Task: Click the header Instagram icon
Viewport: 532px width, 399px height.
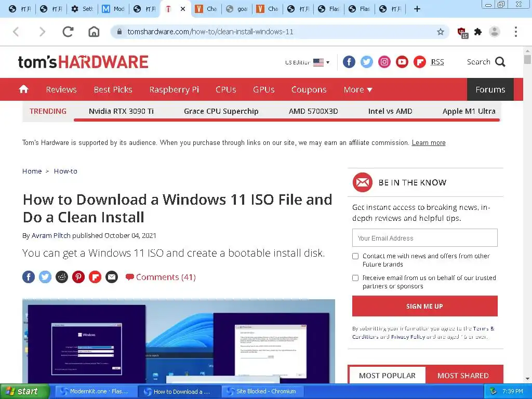Action: tap(384, 62)
